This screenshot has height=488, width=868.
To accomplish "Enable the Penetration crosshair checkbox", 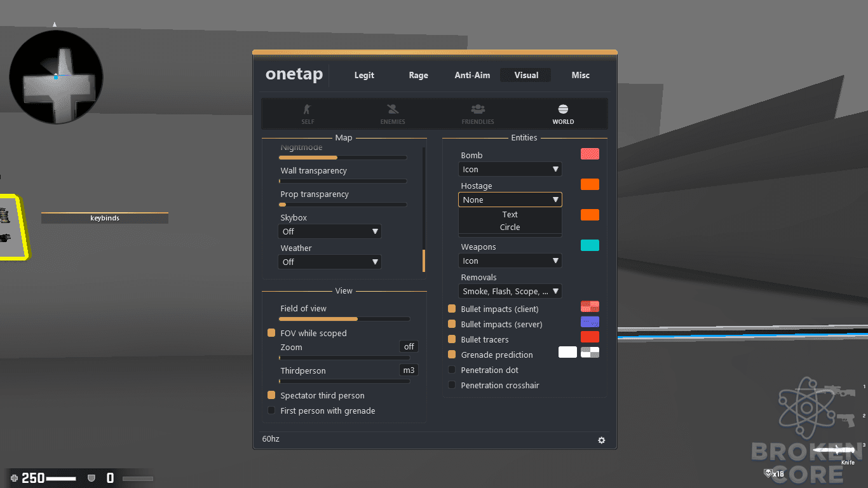I will point(452,385).
